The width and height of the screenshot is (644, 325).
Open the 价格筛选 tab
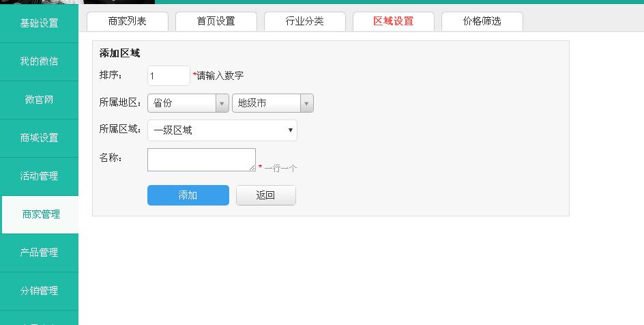point(482,21)
